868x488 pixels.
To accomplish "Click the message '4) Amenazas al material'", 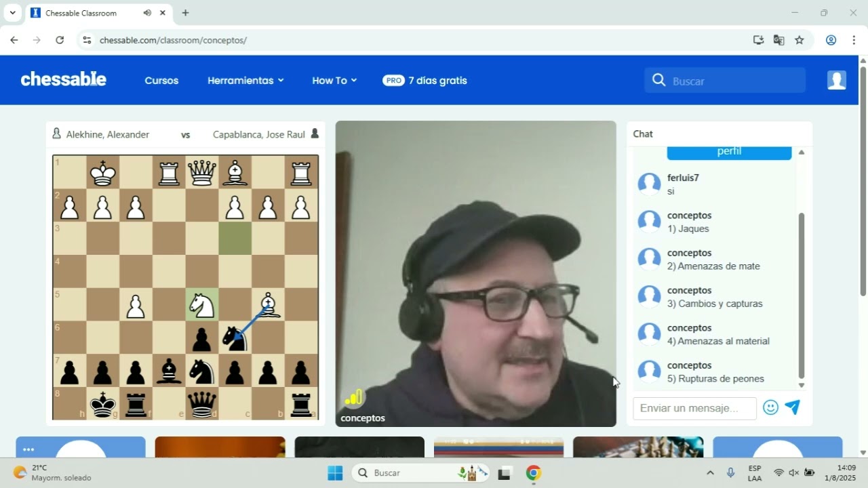I will coord(718,341).
